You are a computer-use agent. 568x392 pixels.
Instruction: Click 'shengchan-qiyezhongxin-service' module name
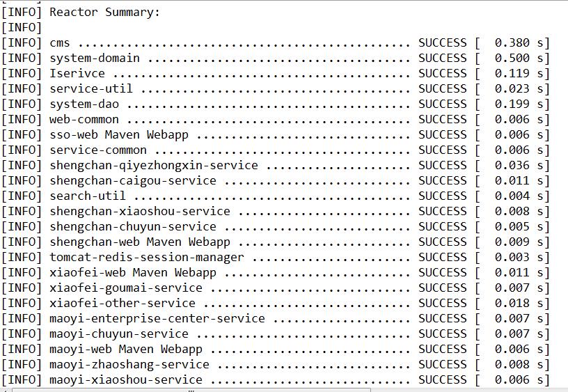coord(154,166)
